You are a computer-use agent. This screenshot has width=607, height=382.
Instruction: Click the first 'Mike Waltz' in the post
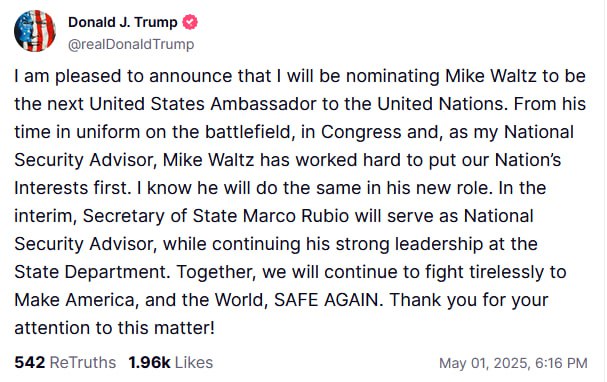coord(490,76)
